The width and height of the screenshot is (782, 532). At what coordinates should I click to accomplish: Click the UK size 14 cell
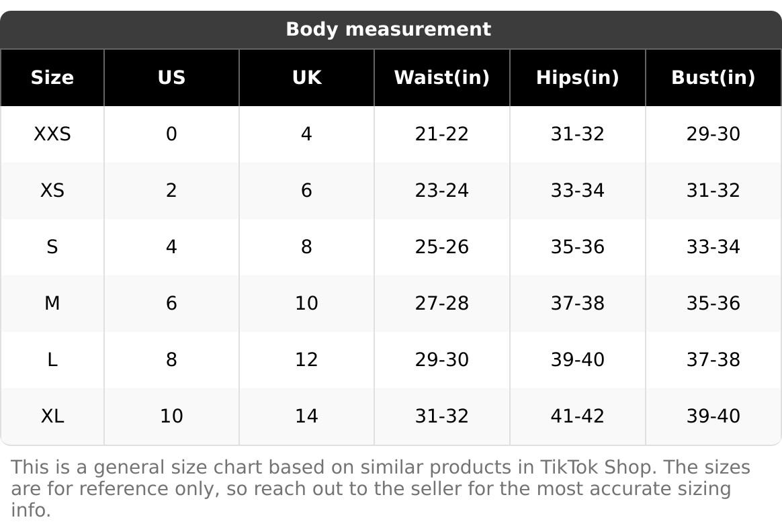coord(306,416)
